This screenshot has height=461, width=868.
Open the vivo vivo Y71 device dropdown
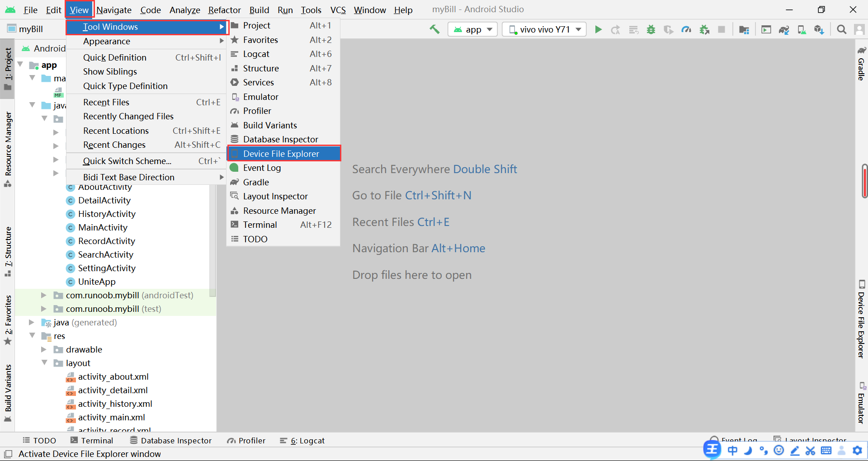click(x=544, y=29)
